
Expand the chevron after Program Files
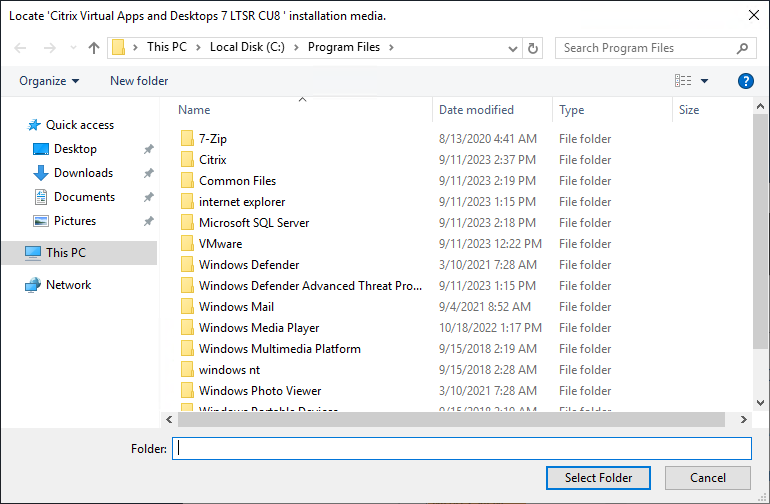[391, 48]
